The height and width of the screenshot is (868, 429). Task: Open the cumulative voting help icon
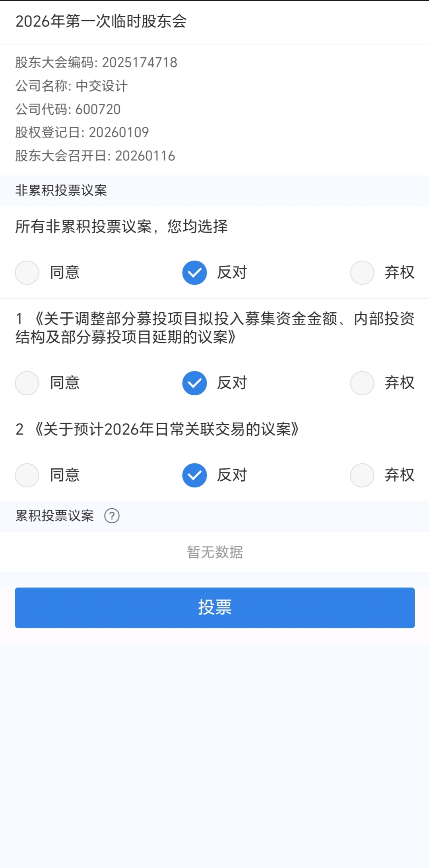point(112,516)
